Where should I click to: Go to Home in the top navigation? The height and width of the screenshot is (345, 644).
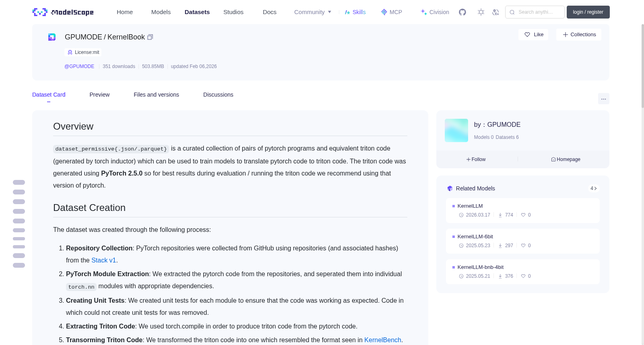[125, 12]
